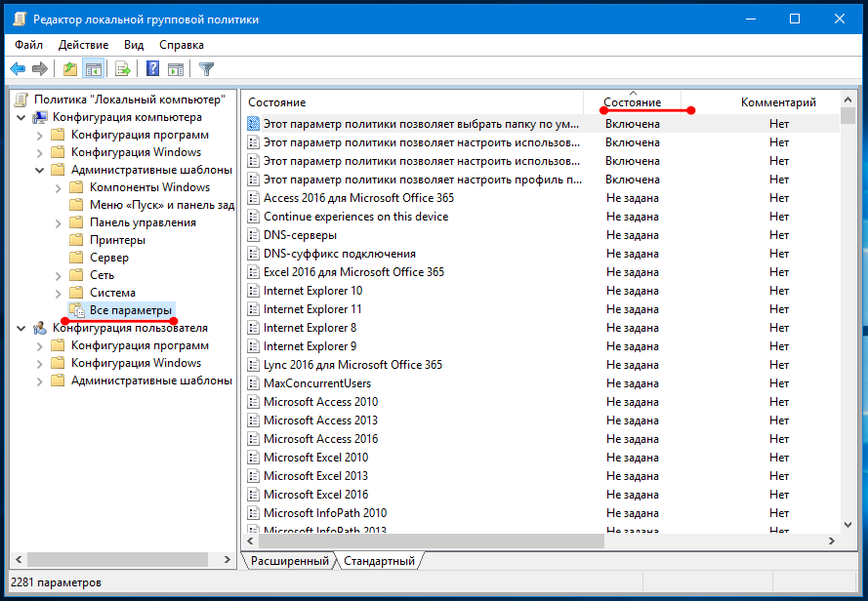Select the Microsoft InfoPath 2010 row

(x=325, y=513)
